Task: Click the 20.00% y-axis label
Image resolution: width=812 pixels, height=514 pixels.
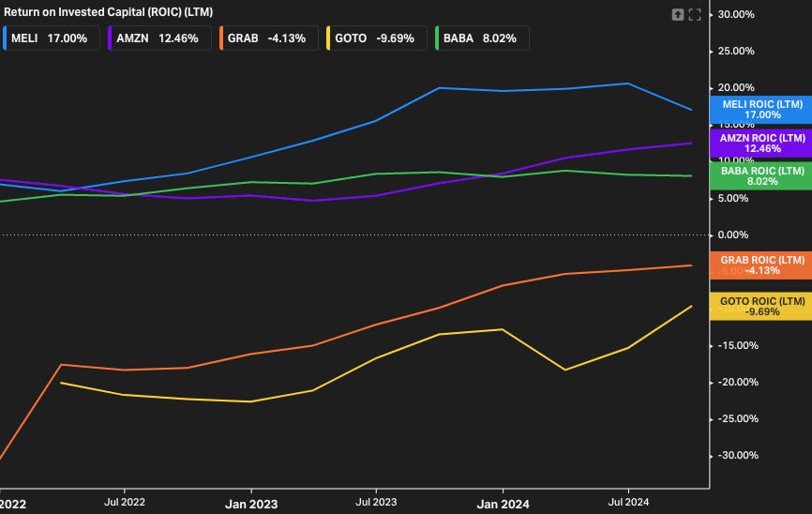Action: 736,87
